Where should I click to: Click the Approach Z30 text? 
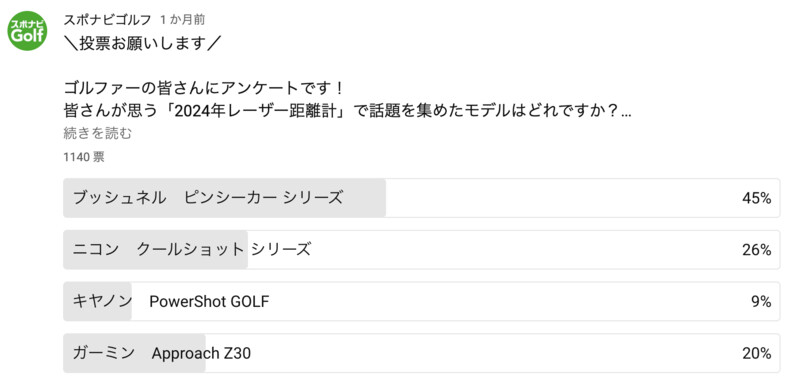click(x=201, y=354)
